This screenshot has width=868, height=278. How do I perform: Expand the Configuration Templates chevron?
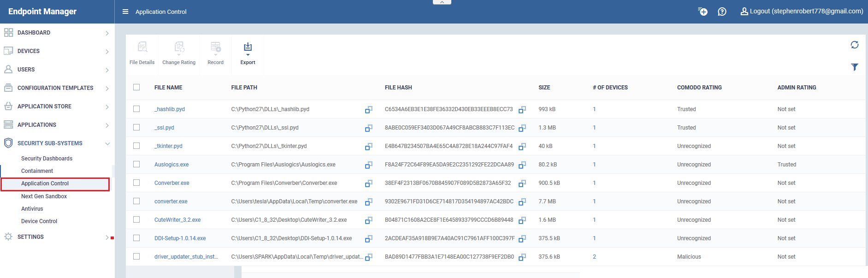click(x=107, y=89)
